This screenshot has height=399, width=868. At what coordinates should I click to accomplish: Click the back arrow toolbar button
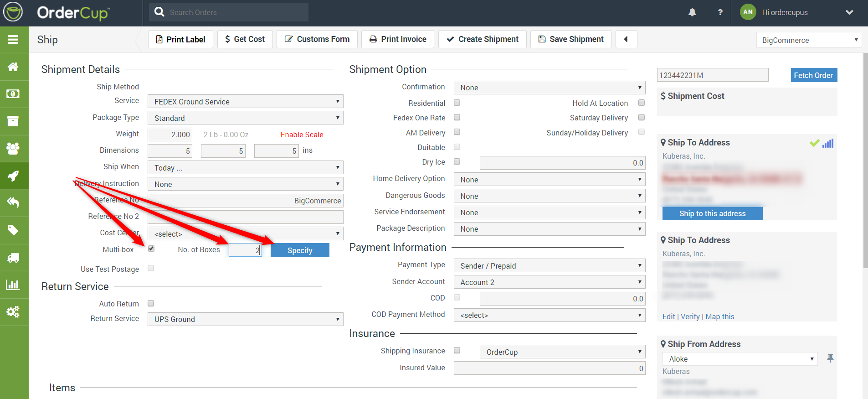click(x=626, y=39)
